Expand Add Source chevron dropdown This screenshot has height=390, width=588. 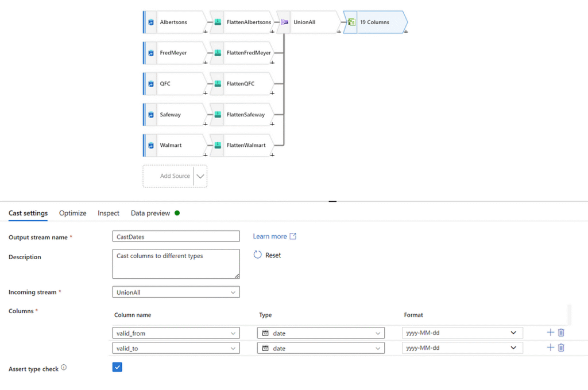[x=200, y=176]
